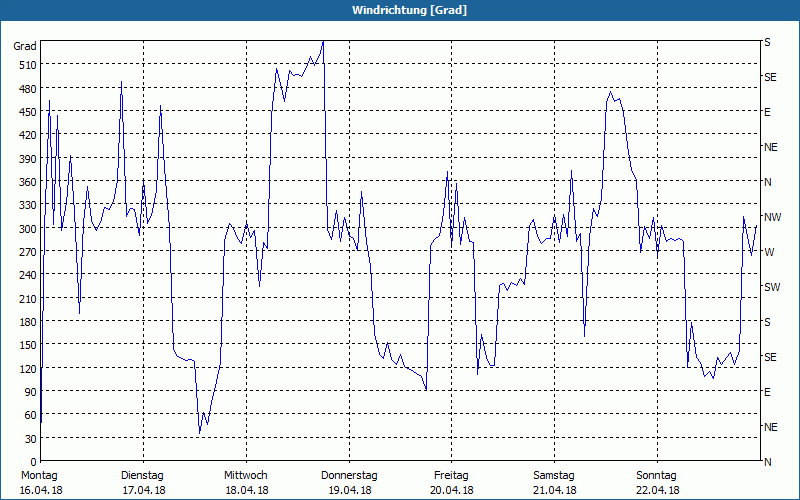Image resolution: width=800 pixels, height=500 pixels.
Task: Click the Montag day label
Action: [x=39, y=476]
